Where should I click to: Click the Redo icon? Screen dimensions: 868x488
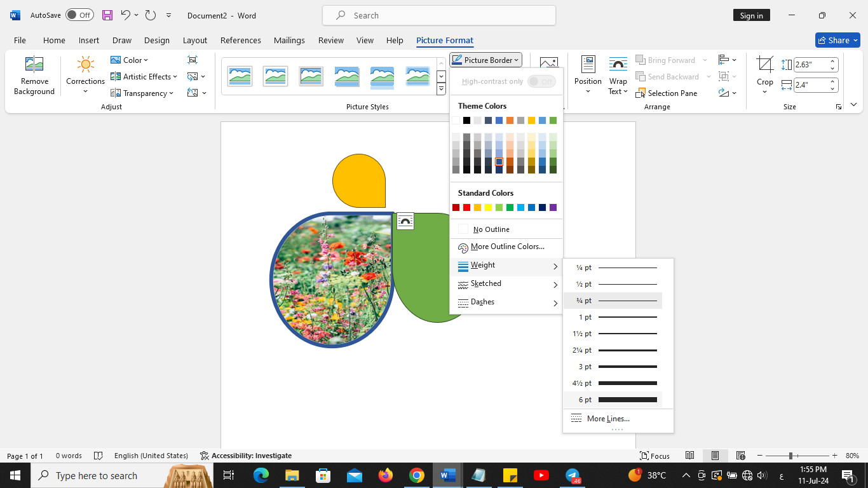(x=150, y=15)
